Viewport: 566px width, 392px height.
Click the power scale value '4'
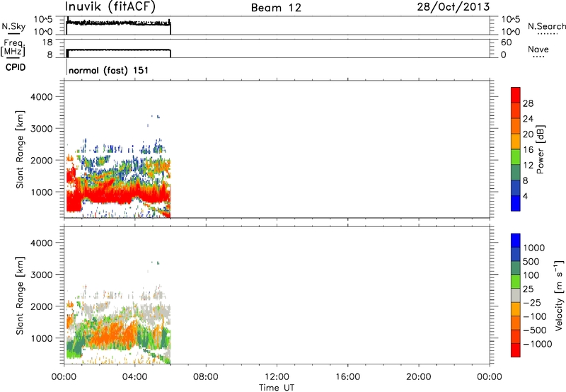[x=525, y=196]
